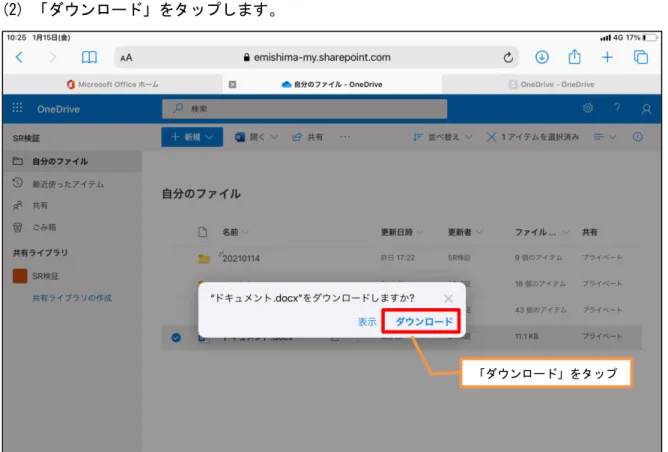Open Safari downloads list icon
The image size is (668, 452).
[x=542, y=57]
